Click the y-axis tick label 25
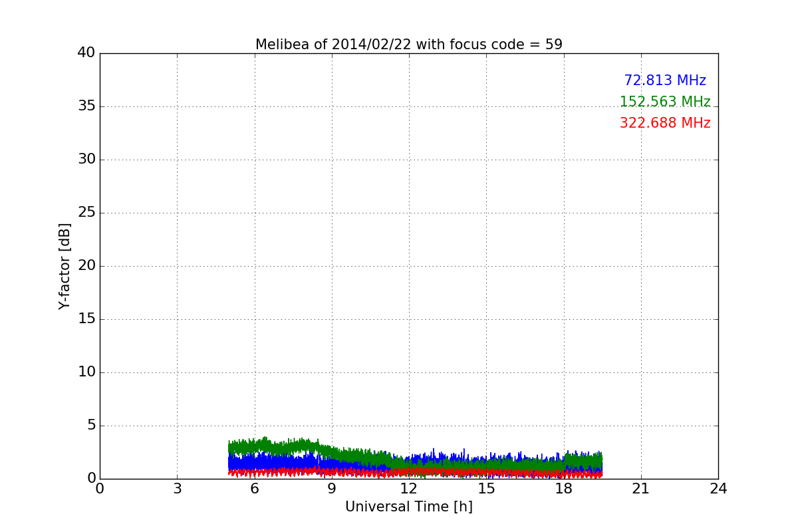The width and height of the screenshot is (798, 532). tap(86, 213)
